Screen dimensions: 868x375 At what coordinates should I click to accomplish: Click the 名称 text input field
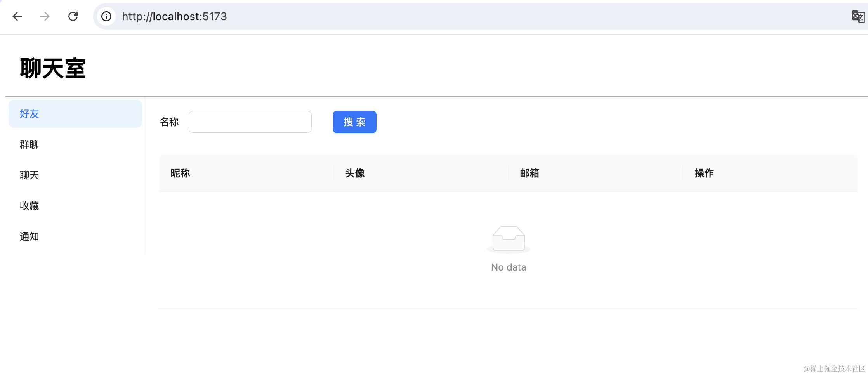[x=250, y=122]
